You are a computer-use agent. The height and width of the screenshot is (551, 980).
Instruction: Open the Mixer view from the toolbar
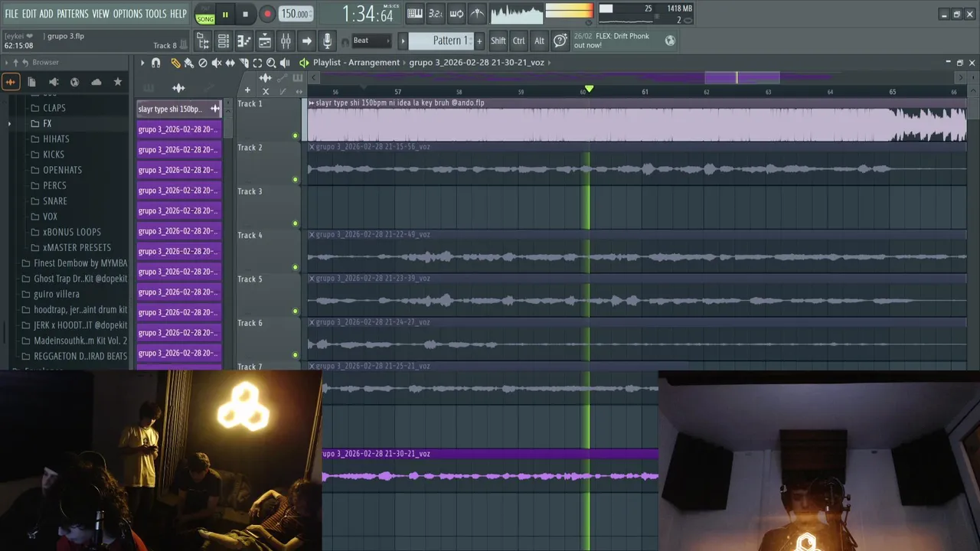click(286, 41)
